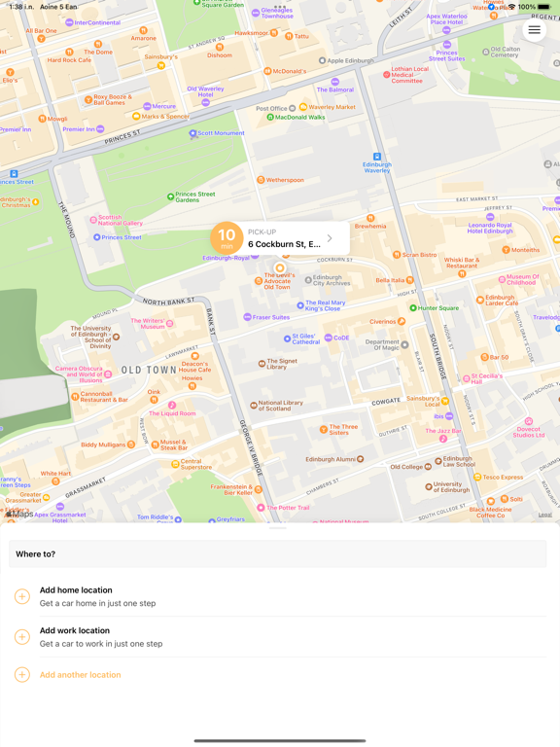Select the Old College marker

(428, 467)
